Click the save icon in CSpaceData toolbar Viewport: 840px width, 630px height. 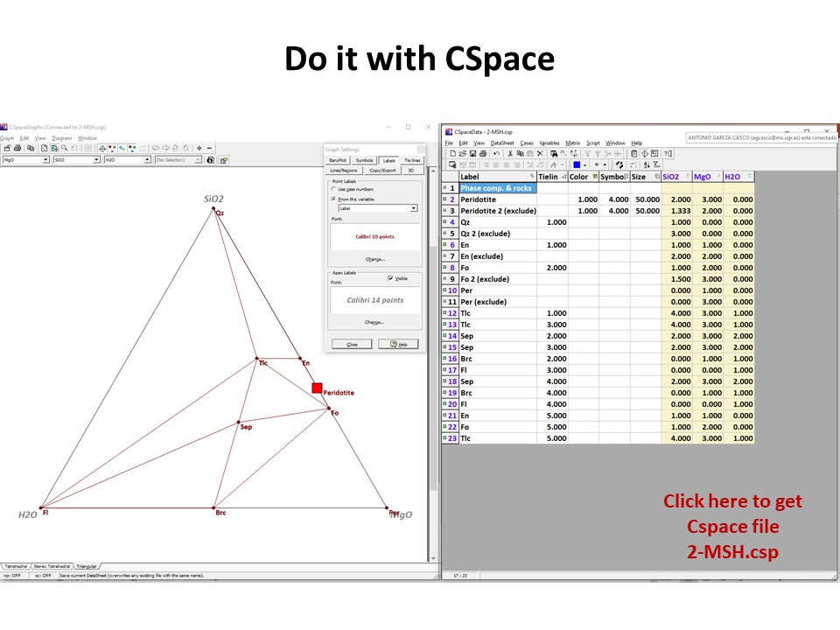(471, 153)
